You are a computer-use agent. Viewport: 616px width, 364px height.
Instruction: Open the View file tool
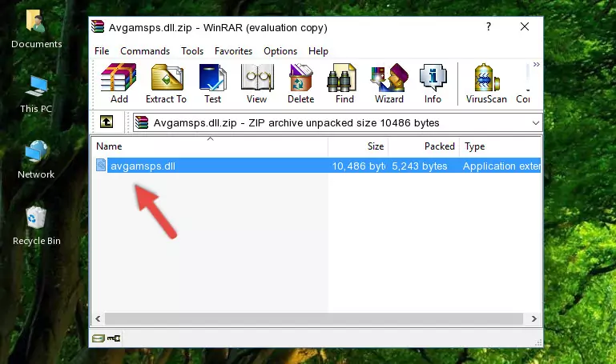pos(257,83)
